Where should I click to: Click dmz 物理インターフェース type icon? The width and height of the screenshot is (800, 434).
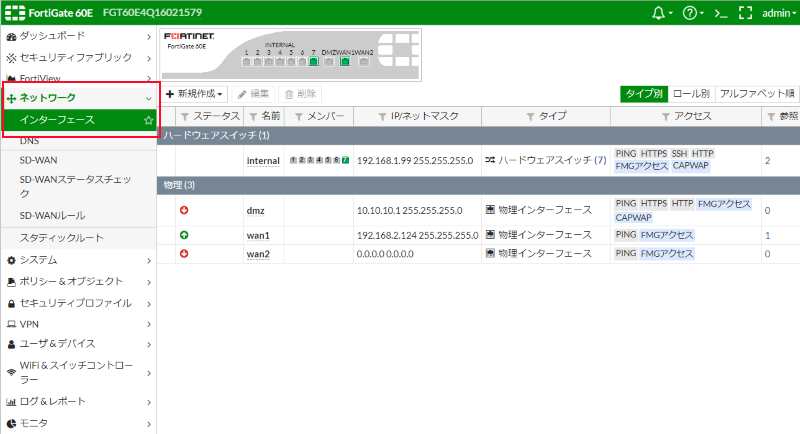coord(490,210)
